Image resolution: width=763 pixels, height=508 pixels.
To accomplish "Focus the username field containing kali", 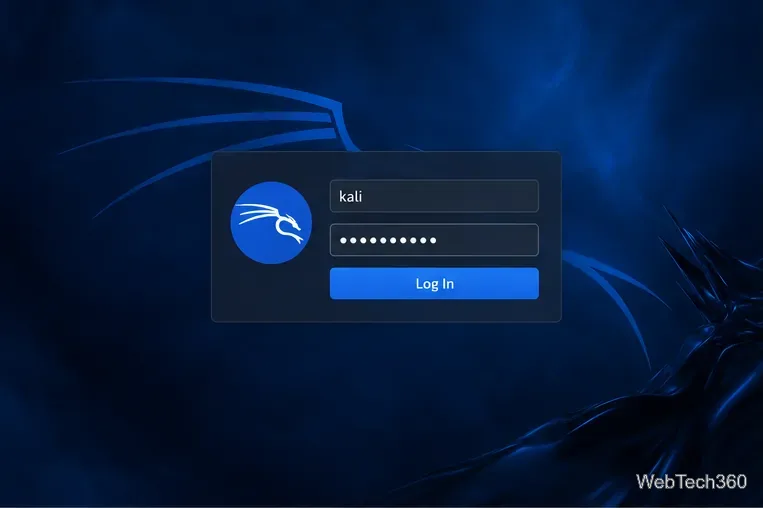I will pyautogui.click(x=434, y=196).
